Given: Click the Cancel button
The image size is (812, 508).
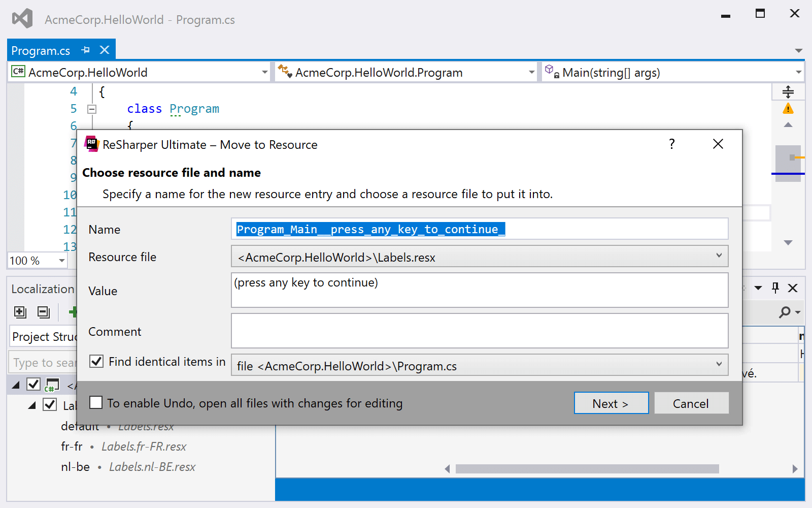Looking at the screenshot, I should (691, 403).
